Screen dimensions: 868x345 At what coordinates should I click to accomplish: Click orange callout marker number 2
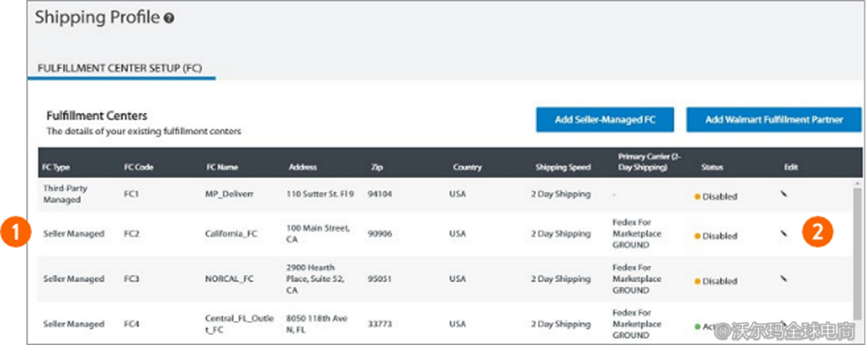tap(816, 232)
